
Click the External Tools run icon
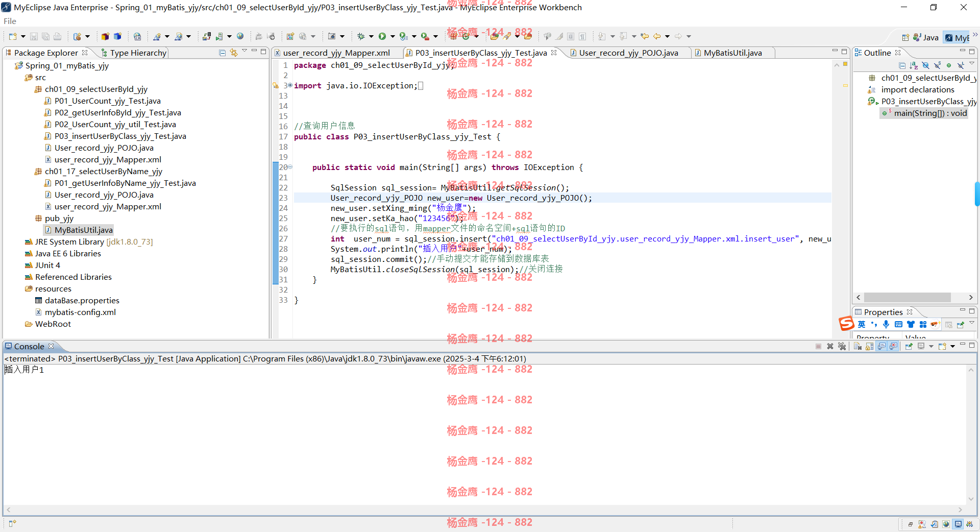pos(425,36)
